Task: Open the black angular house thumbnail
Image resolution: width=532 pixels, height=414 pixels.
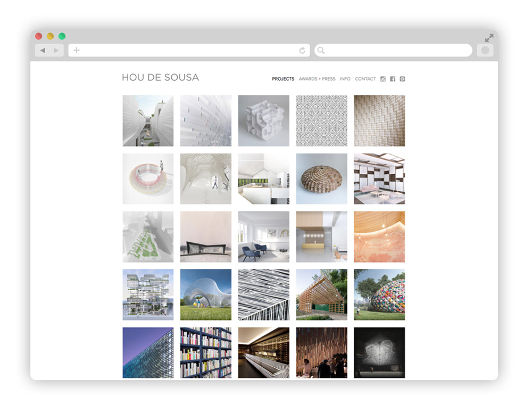Action: [x=206, y=236]
